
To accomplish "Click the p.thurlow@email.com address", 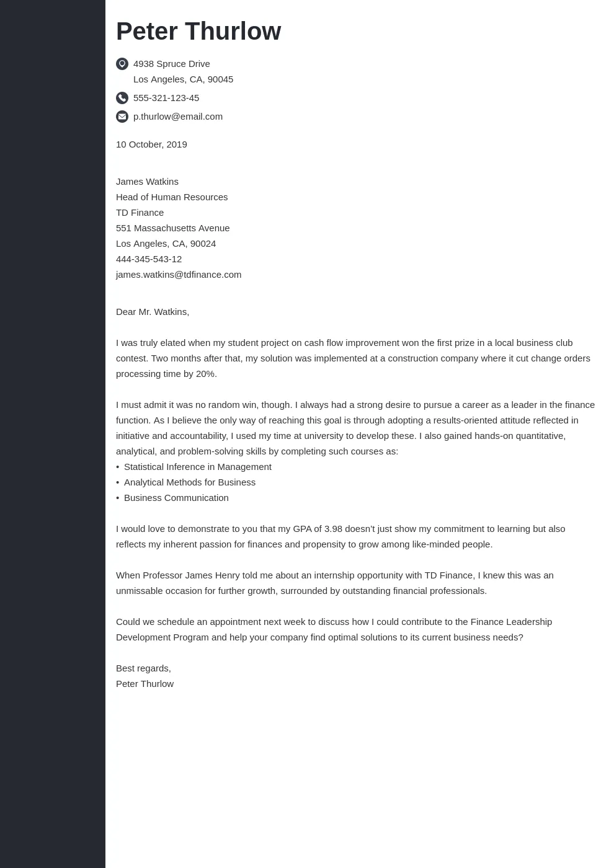I will pos(178,117).
